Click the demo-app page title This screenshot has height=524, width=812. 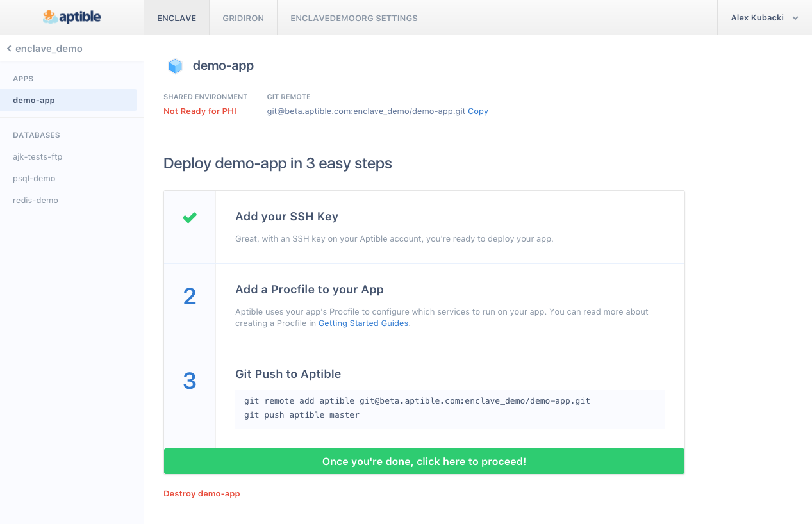coord(223,65)
